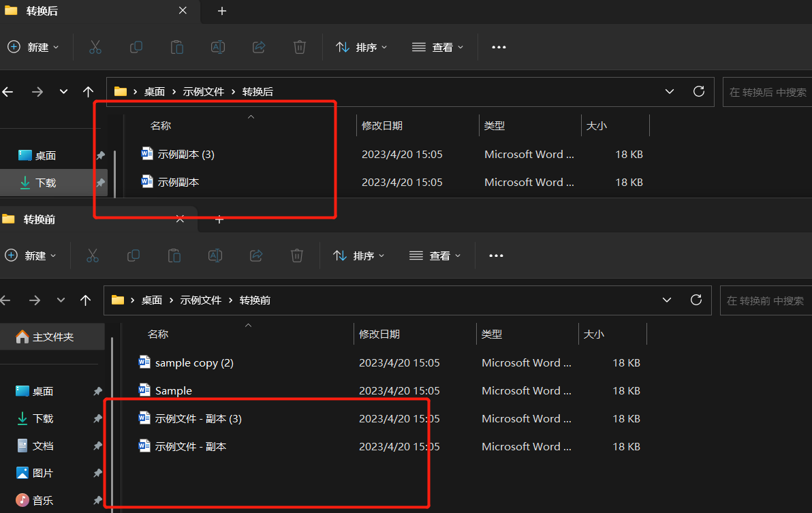812x513 pixels.
Task: Select the 音乐 folder in the sidebar
Action: pos(42,500)
